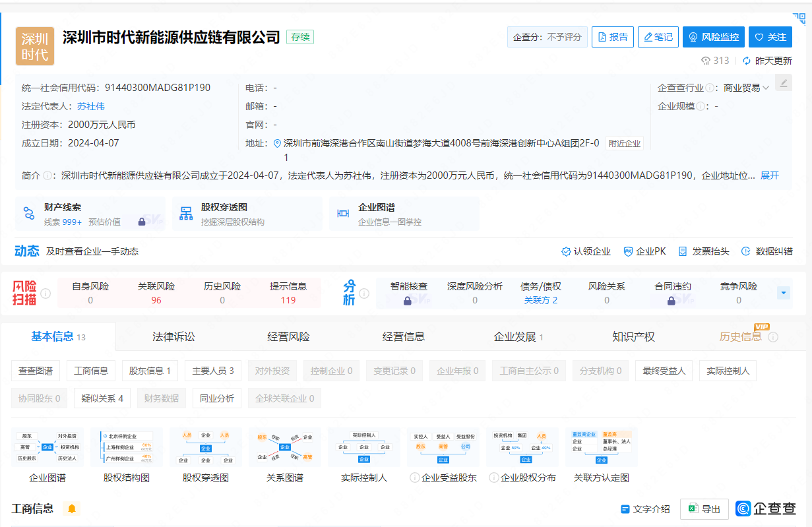Click the info icon next to 历史信息 tab
Image resolution: width=812 pixels, height=527 pixels.
(x=773, y=337)
